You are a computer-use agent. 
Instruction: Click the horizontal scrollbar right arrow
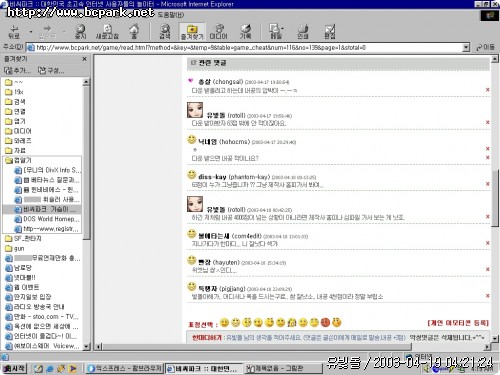tap(487, 347)
